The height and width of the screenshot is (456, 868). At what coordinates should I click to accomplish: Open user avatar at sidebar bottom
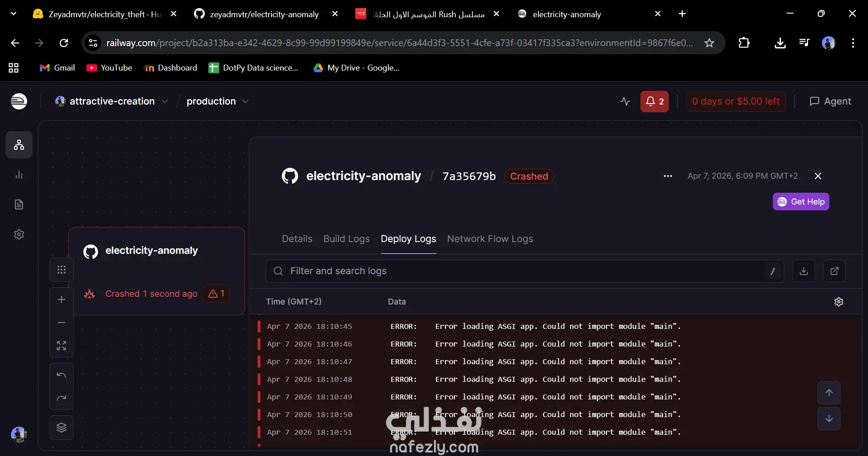pos(19,435)
